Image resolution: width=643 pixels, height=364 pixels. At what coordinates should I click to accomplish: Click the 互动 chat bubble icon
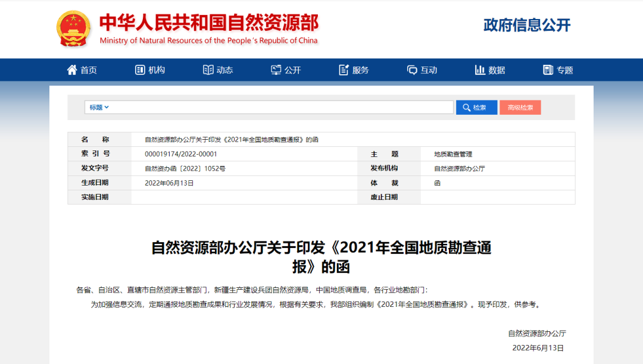point(412,70)
